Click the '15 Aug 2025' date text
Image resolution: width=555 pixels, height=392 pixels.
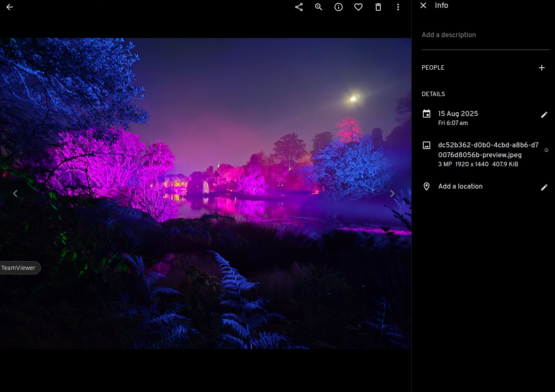pyautogui.click(x=458, y=113)
